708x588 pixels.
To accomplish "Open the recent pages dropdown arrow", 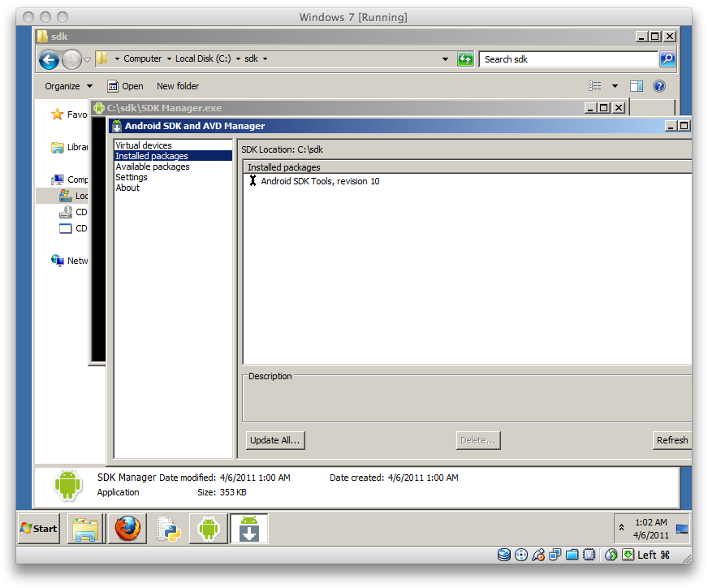I will pos(87,59).
